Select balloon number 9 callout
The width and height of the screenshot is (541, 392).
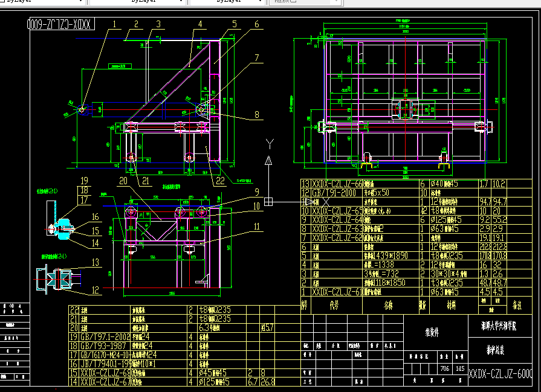tap(257, 192)
